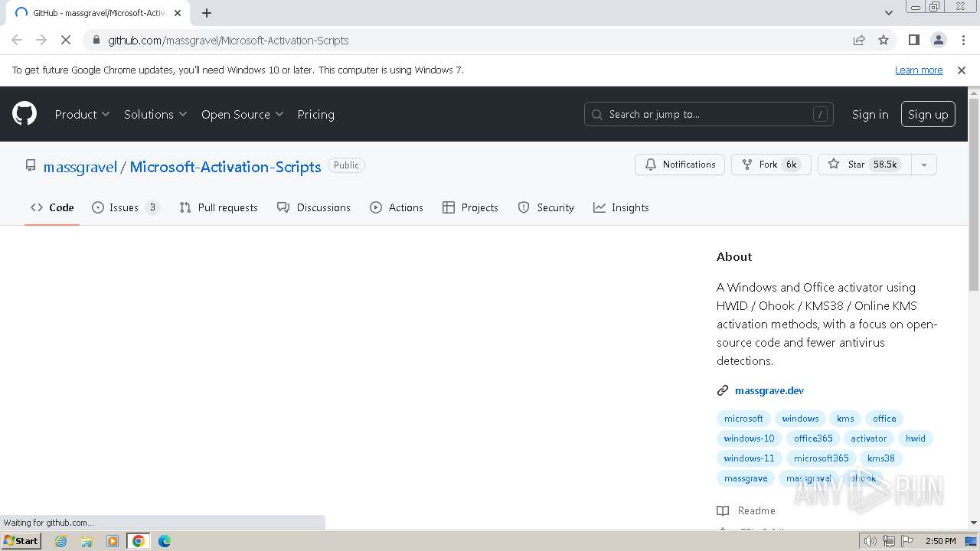Expand the Solutions navigation dropdown
This screenshot has height=551, width=980.
155,114
